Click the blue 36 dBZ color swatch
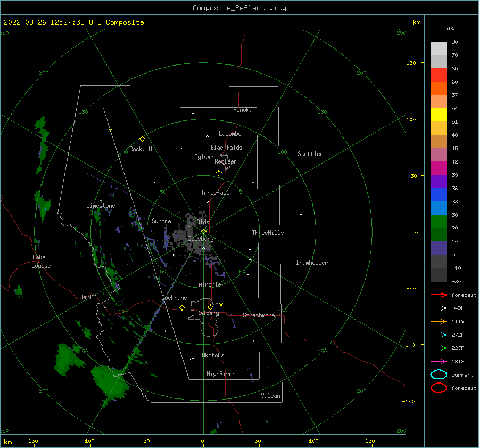The height and width of the screenshot is (448, 479). coord(439,194)
